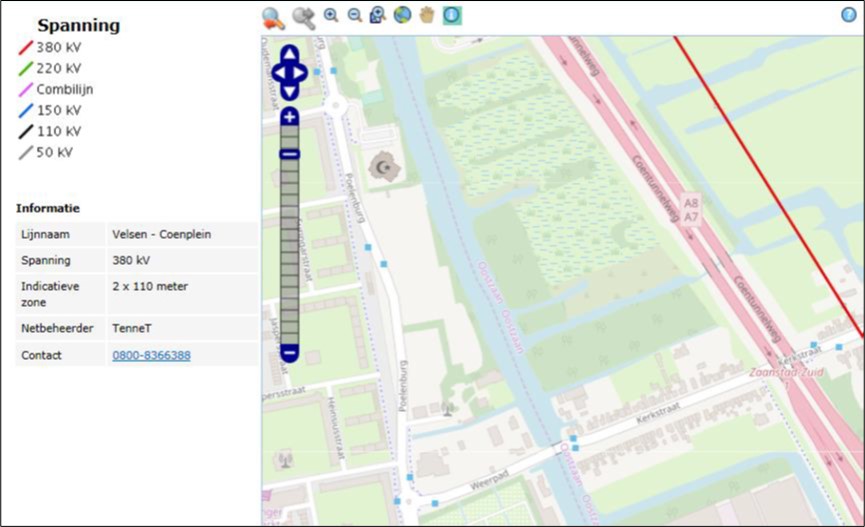Select the zoom out magnifier tool
The height and width of the screenshot is (527, 865).
pos(354,15)
